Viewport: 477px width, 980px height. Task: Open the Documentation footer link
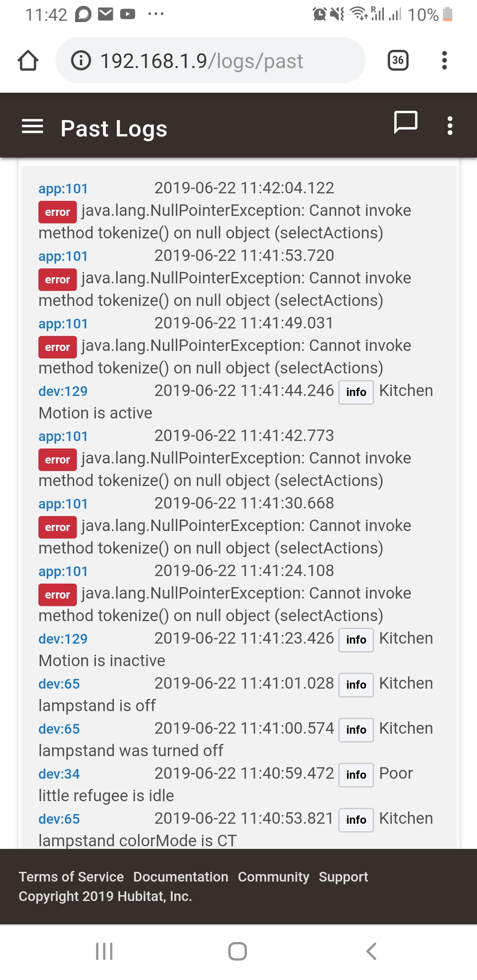click(181, 877)
